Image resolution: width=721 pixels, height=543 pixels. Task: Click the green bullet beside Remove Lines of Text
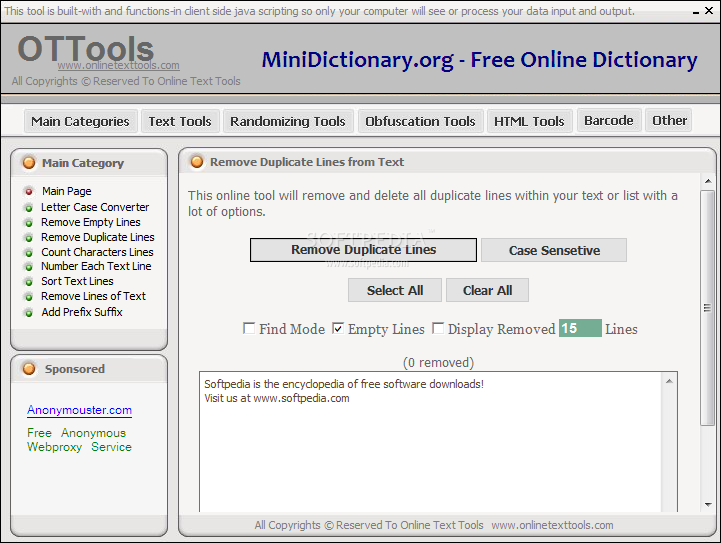tap(29, 297)
